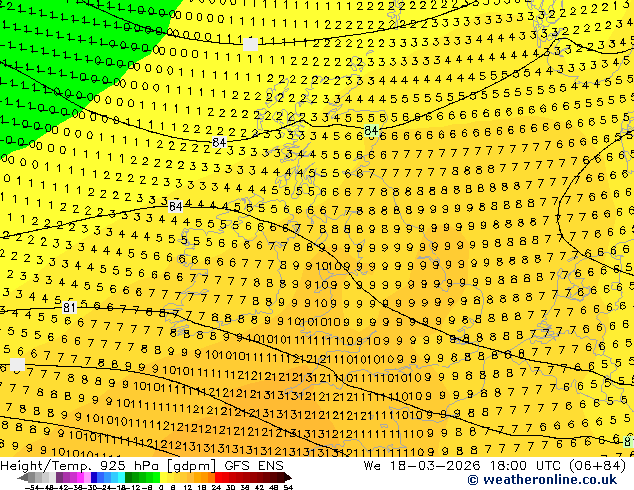Select the grey square marker on left edge

(x=17, y=364)
